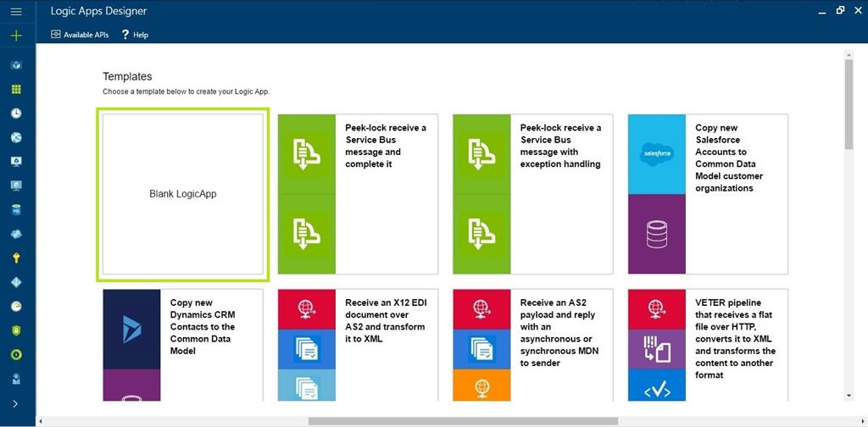The image size is (868, 427).
Task: Select Copy new Dynamics CRM Contacts template text
Action: 203,327
